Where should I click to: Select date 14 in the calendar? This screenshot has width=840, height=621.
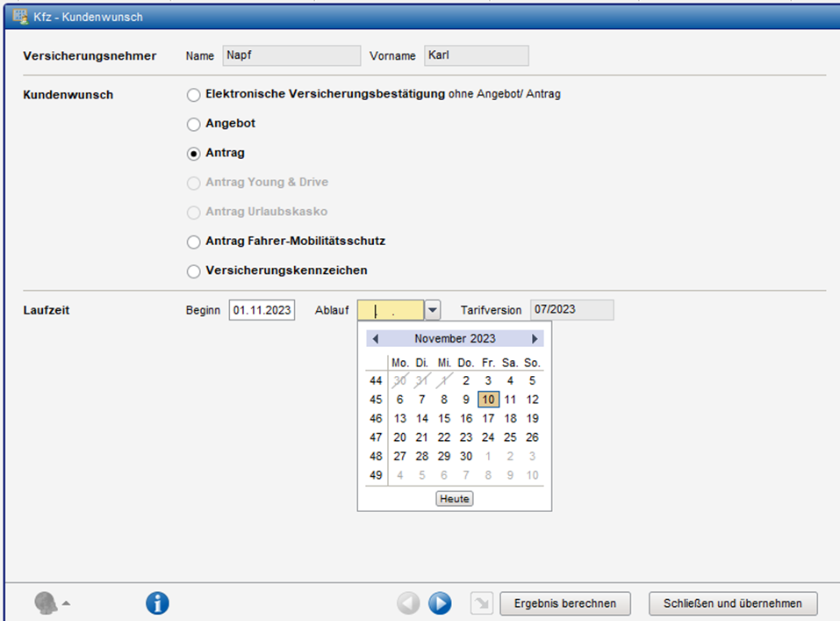click(x=422, y=418)
